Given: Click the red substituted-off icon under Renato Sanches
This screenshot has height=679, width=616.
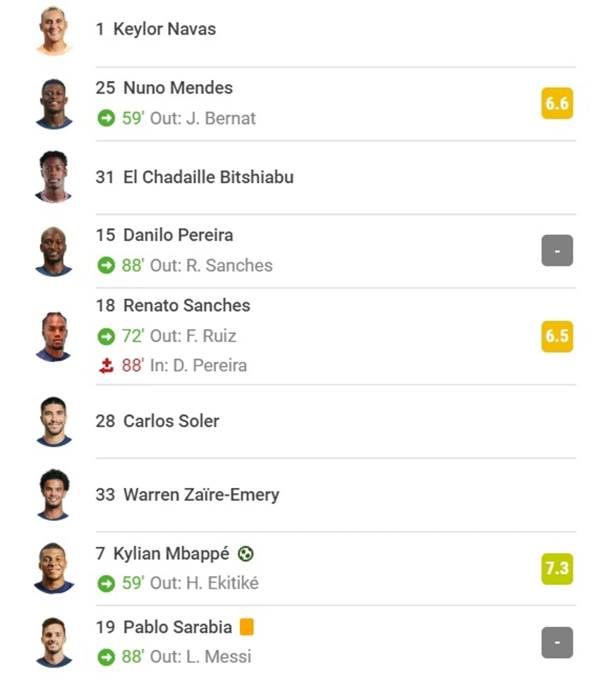Looking at the screenshot, I should point(106,366).
